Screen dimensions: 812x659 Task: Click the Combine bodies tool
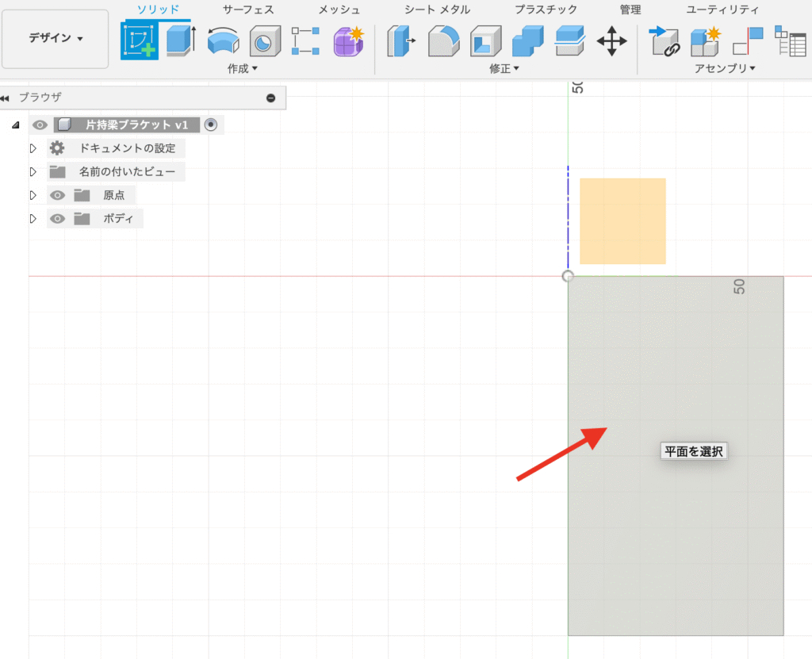pos(527,40)
